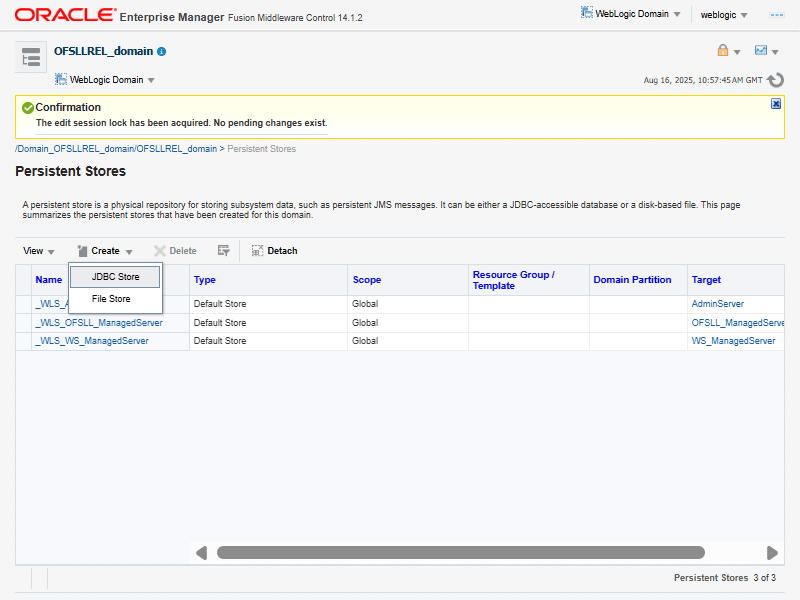Sort by Name column header
Viewport: 800px width, 600px height.
(x=49, y=280)
